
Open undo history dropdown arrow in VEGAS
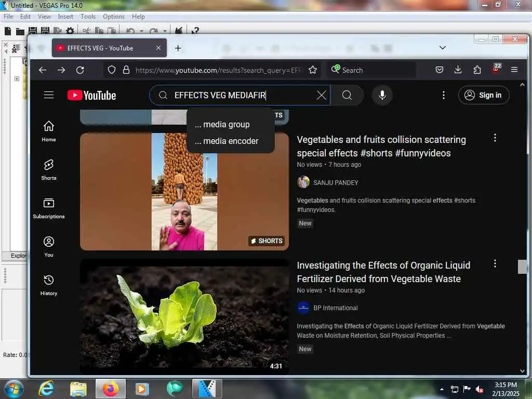coord(141,32)
